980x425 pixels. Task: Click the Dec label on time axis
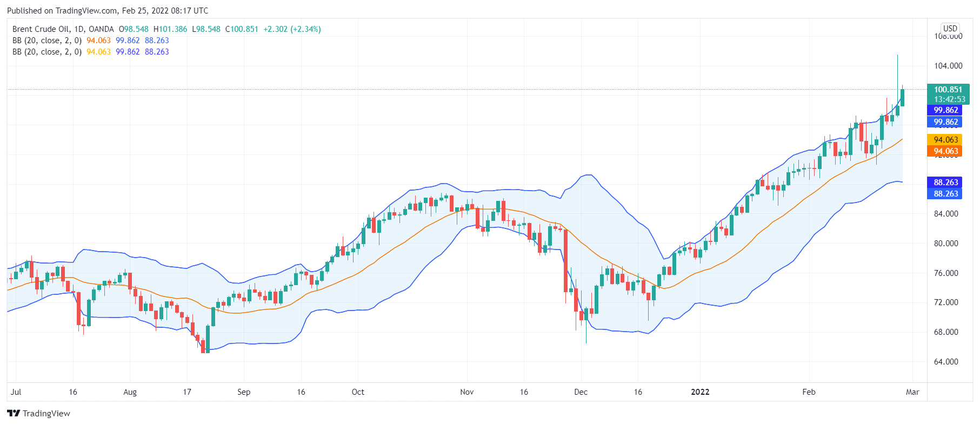(x=581, y=392)
